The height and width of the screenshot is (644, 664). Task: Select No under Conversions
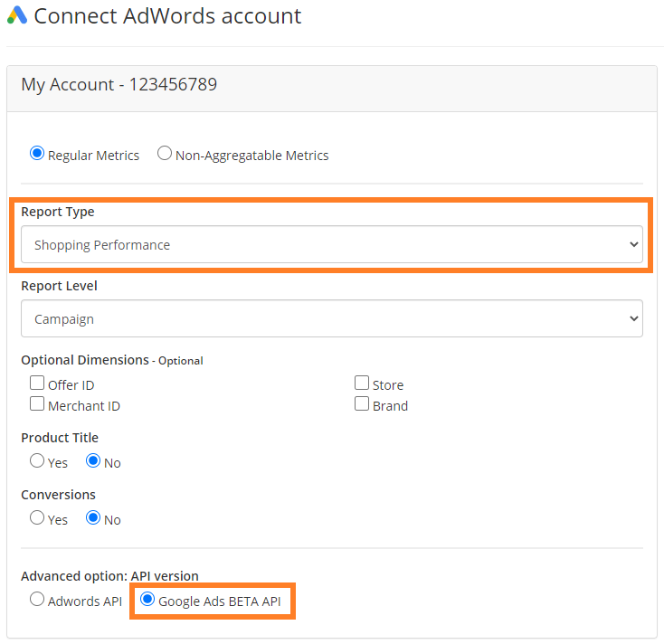point(93,517)
